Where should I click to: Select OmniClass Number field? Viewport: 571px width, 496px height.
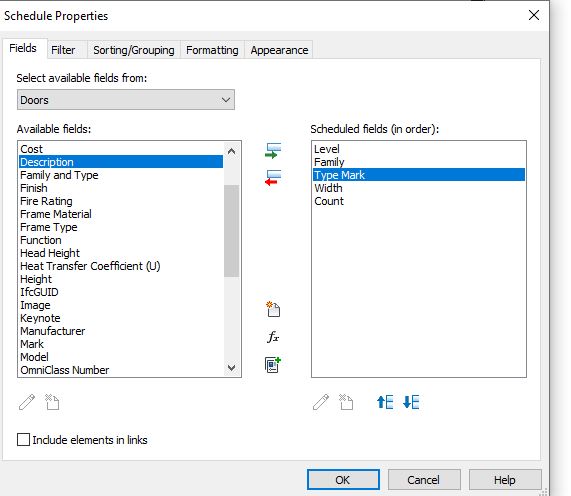click(x=121, y=370)
